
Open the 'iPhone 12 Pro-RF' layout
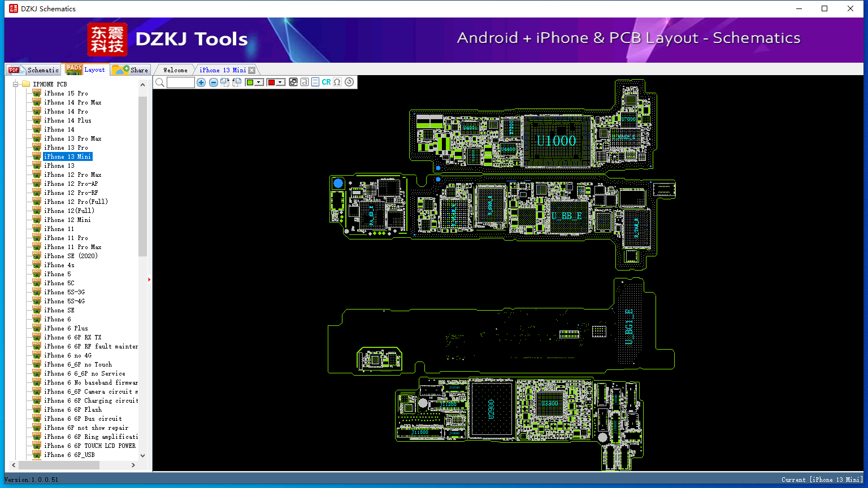click(71, 193)
